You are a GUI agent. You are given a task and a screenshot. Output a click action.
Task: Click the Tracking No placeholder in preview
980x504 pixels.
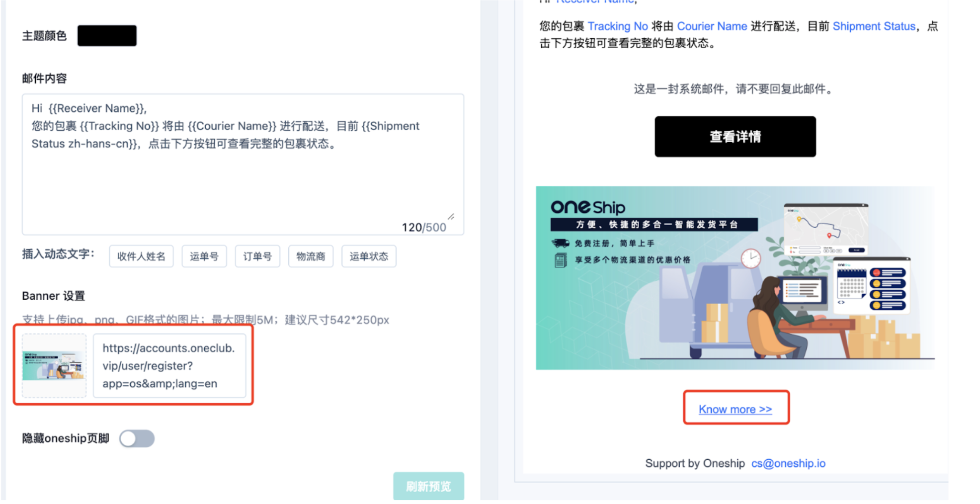pos(618,26)
